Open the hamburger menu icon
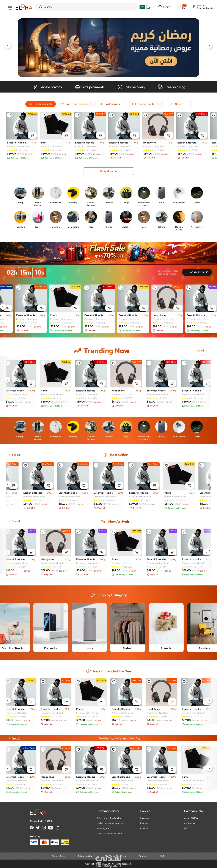 point(10,6)
